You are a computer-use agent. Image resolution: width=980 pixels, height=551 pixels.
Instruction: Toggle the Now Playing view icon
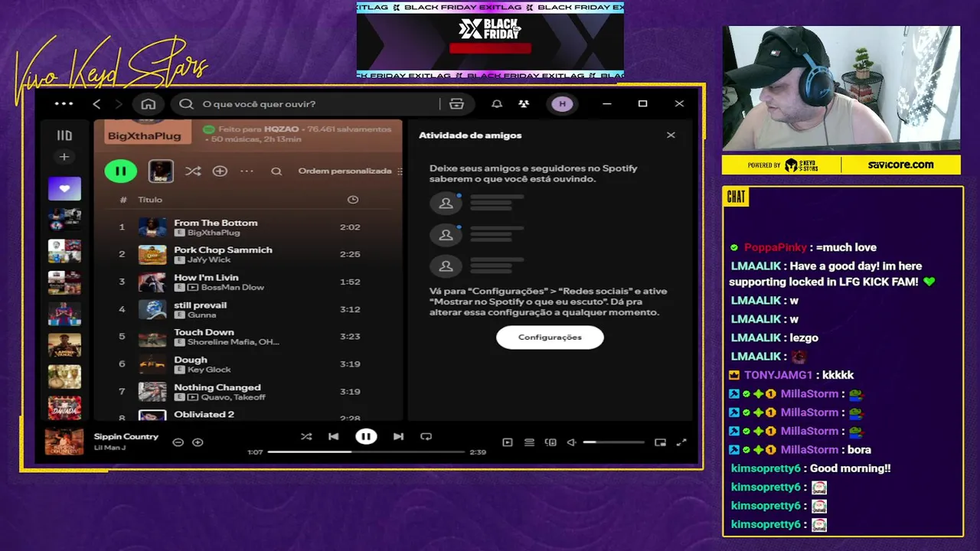pos(507,442)
